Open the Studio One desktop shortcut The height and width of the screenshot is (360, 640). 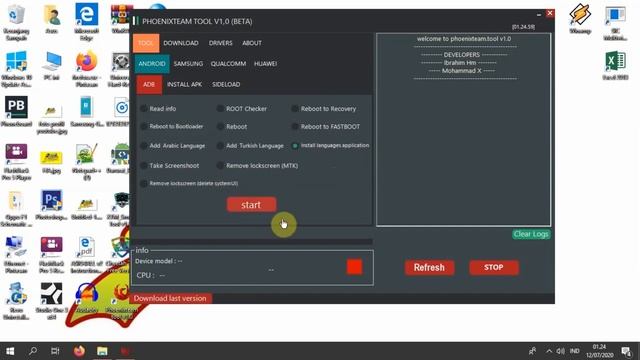pyautogui.click(x=51, y=301)
